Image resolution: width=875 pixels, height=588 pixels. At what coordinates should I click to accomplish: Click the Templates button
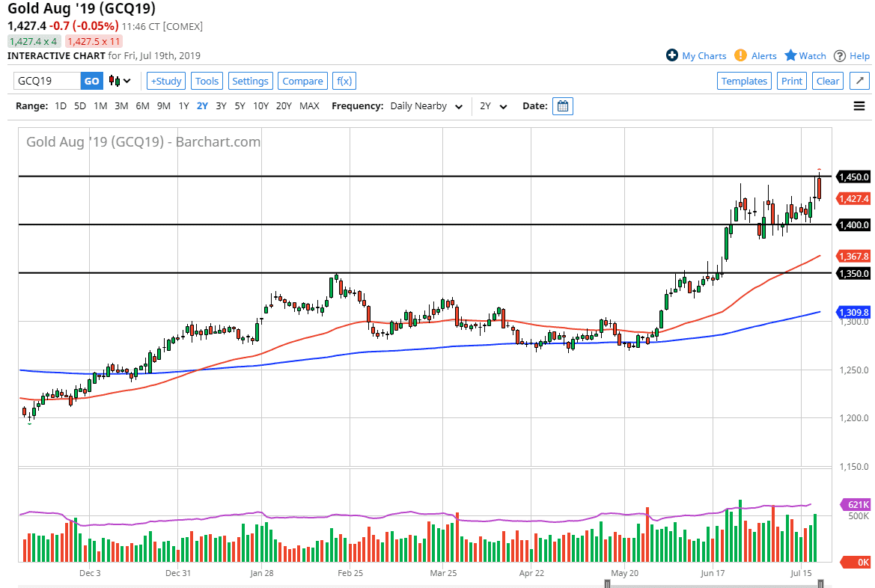[x=744, y=81]
